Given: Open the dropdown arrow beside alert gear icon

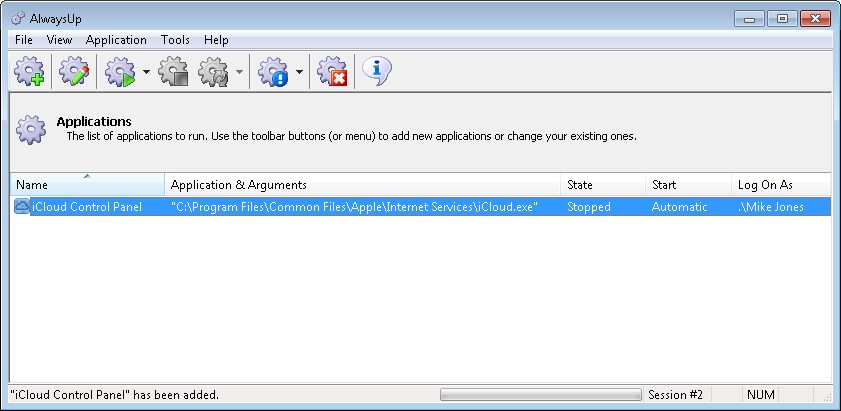Looking at the screenshot, I should pos(299,71).
